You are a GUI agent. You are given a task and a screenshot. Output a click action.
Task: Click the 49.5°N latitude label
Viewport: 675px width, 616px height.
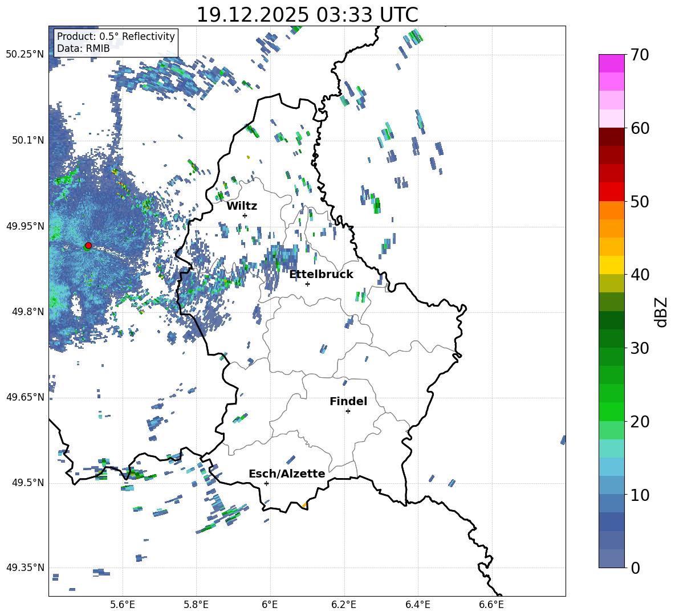click(x=27, y=483)
